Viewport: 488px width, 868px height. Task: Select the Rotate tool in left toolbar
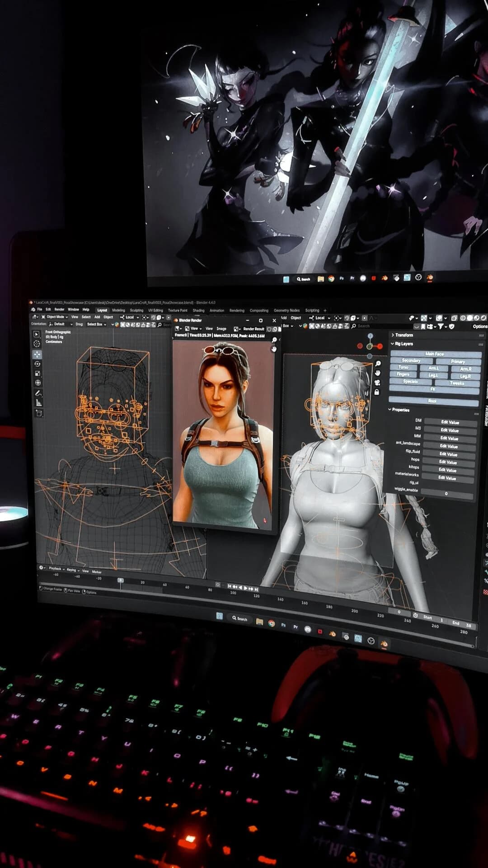coord(37,364)
